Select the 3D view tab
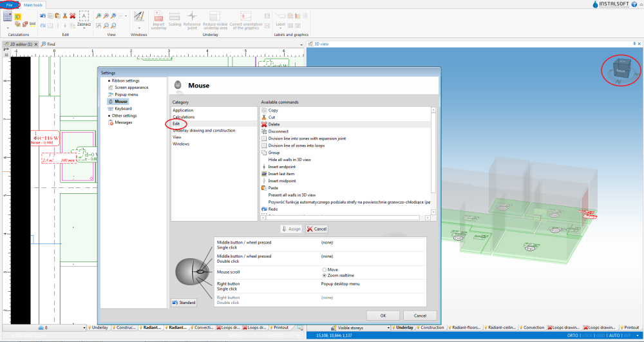The height and width of the screenshot is (342, 644). pos(318,44)
